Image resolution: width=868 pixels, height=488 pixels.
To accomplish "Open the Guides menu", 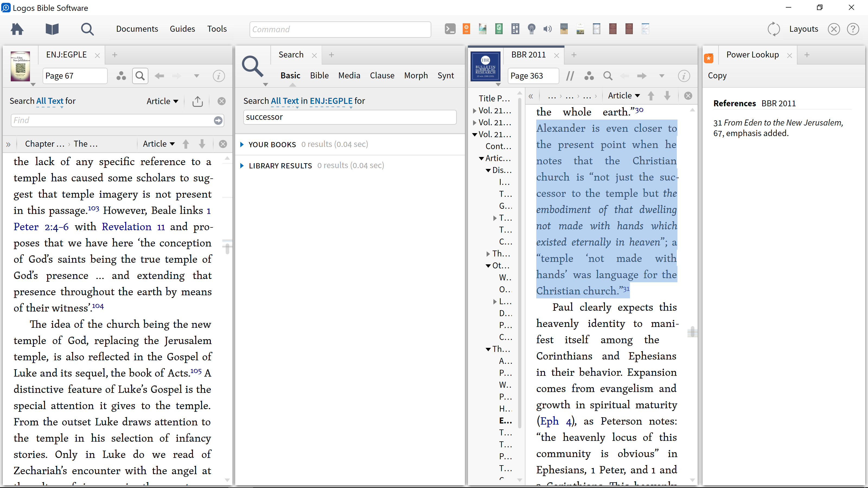I will tap(182, 29).
